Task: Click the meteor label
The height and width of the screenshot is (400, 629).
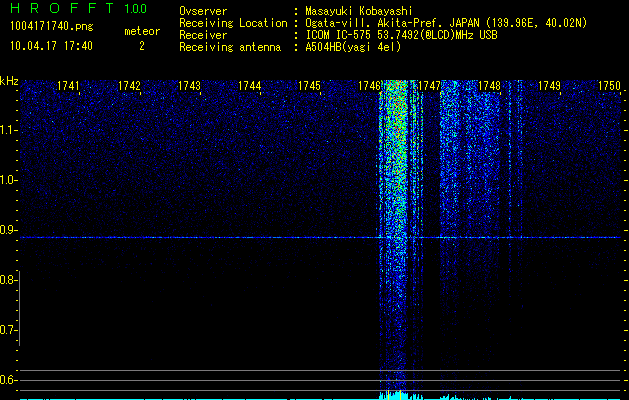Action: click(x=142, y=31)
